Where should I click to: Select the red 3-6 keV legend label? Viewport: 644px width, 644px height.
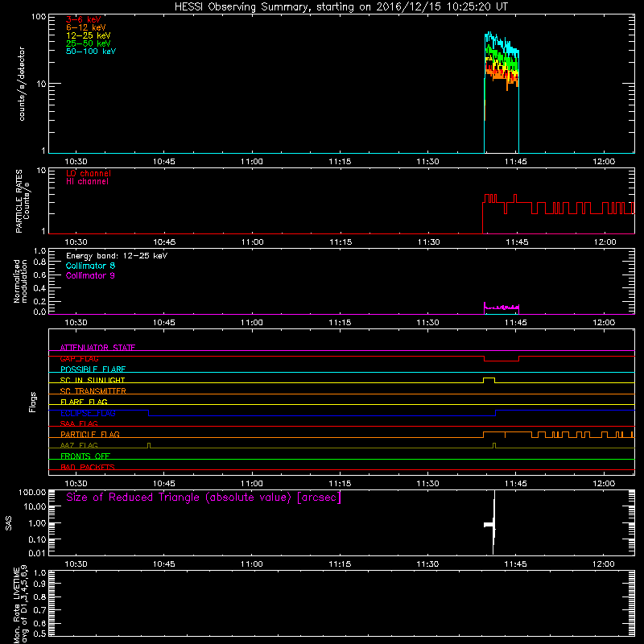tap(84, 19)
